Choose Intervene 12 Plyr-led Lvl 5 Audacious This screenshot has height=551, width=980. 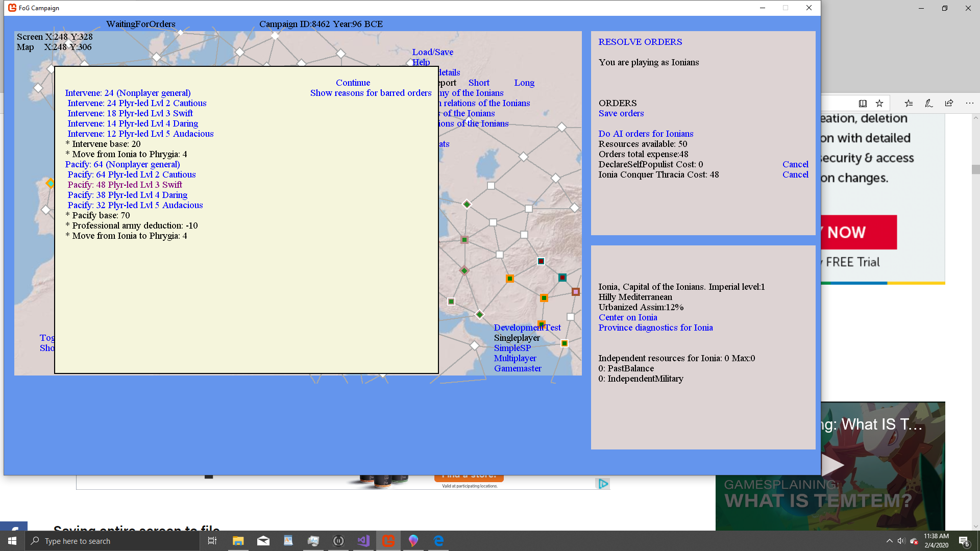(140, 134)
